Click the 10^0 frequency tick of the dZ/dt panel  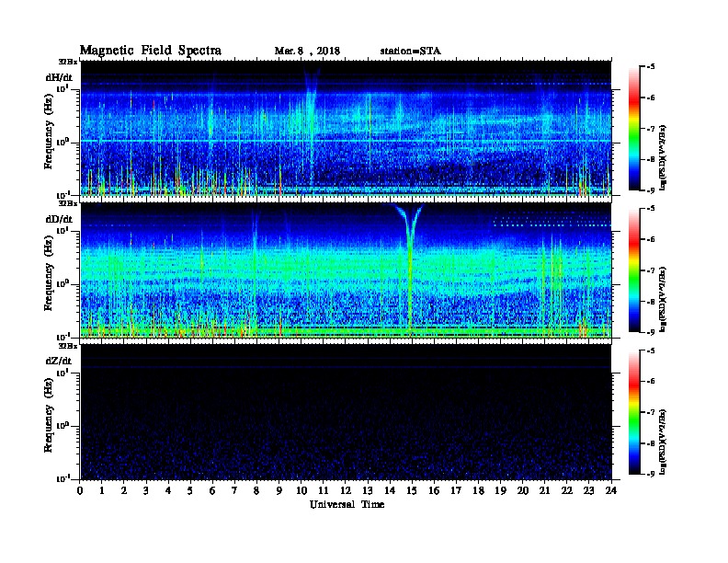pyautogui.click(x=63, y=426)
